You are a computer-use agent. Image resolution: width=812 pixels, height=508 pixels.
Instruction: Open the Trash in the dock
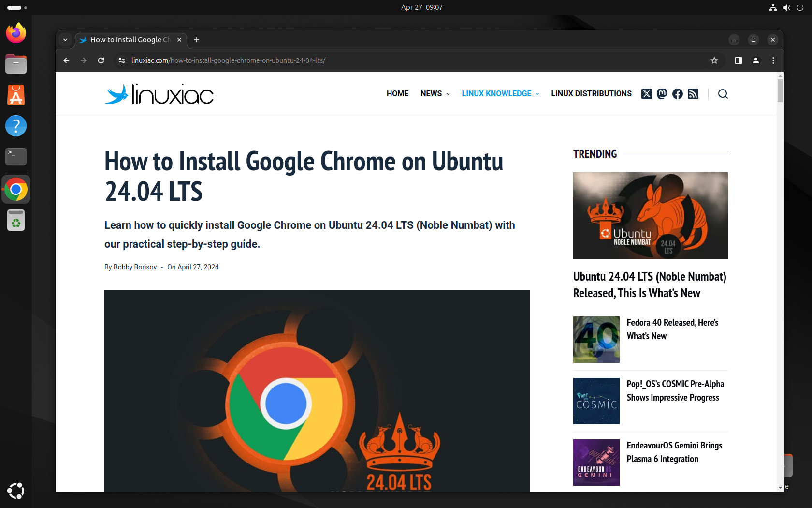pos(16,221)
